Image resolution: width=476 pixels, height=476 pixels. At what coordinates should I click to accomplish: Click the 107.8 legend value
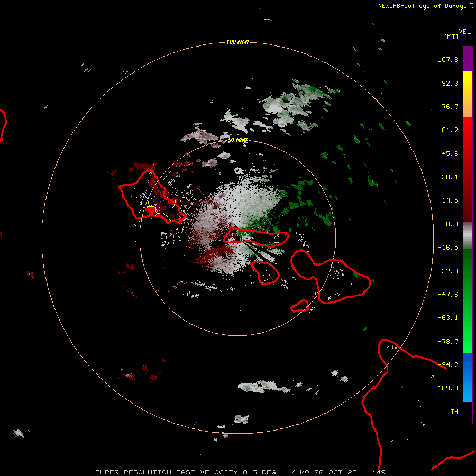tap(448, 59)
